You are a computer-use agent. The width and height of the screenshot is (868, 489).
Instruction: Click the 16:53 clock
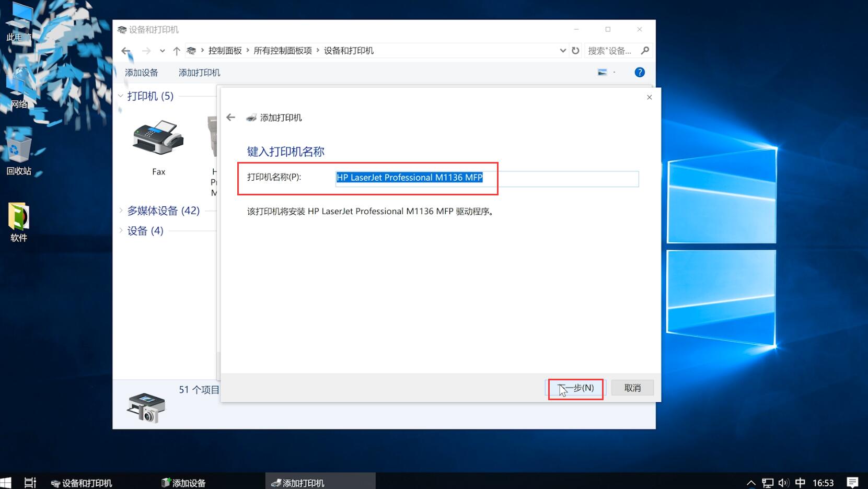(x=823, y=483)
